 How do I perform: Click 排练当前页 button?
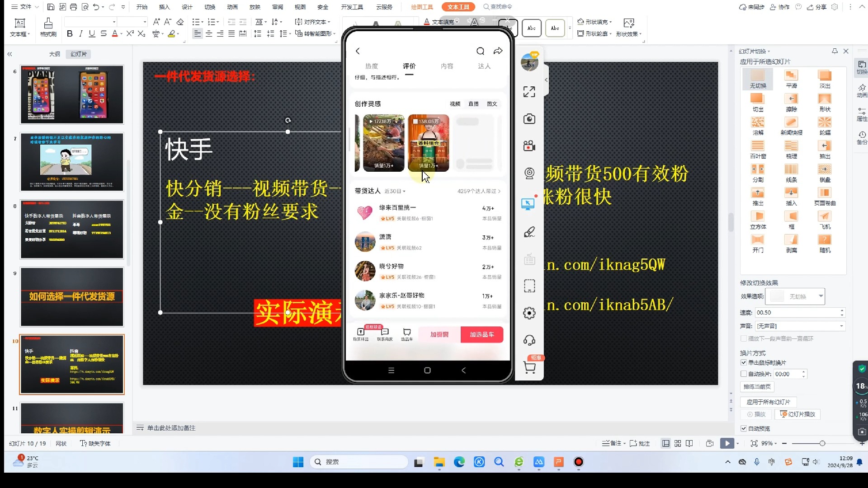coord(757,386)
